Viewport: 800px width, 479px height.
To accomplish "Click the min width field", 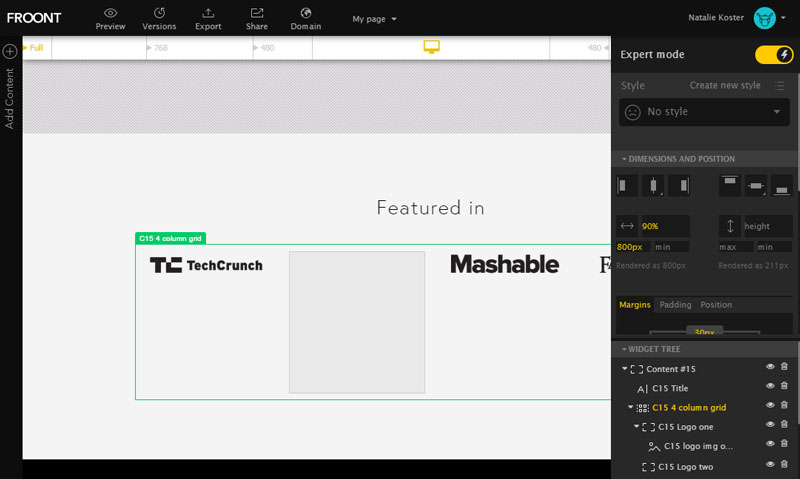I will coord(671,247).
